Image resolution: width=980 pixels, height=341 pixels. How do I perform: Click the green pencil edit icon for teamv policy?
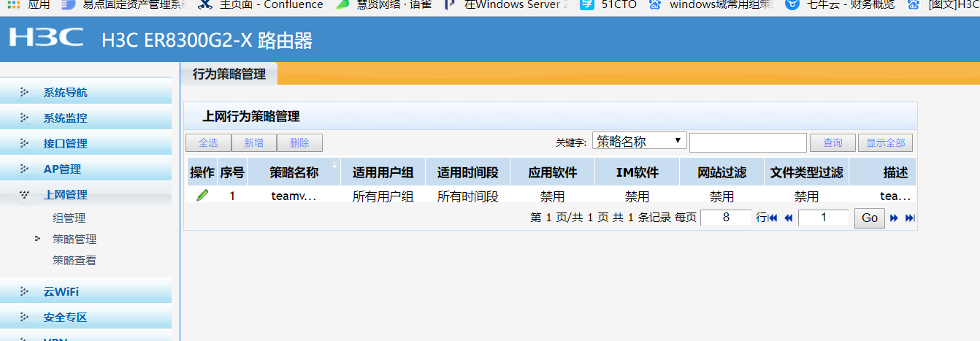coord(202,195)
